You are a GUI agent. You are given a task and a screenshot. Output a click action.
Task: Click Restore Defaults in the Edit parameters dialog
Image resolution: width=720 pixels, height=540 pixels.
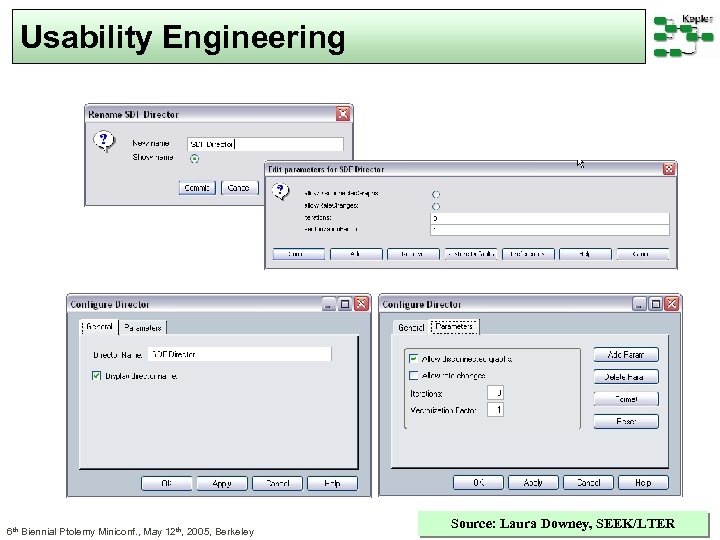tap(471, 254)
